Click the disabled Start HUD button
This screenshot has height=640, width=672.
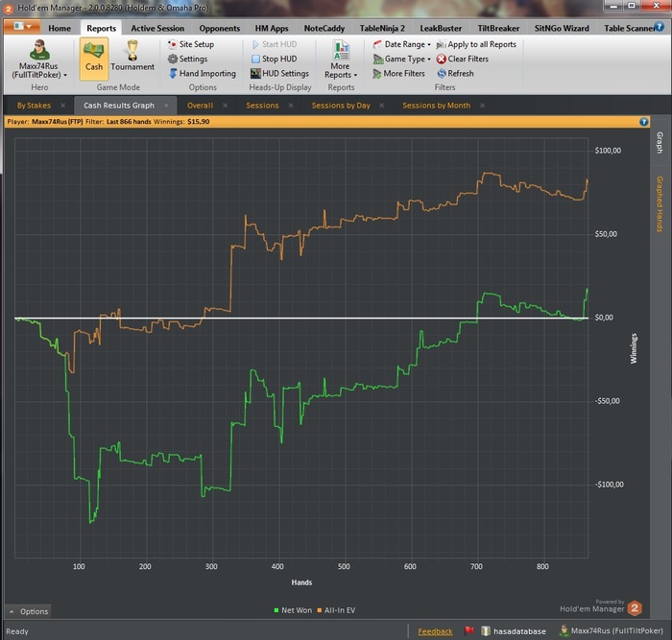coord(275,44)
